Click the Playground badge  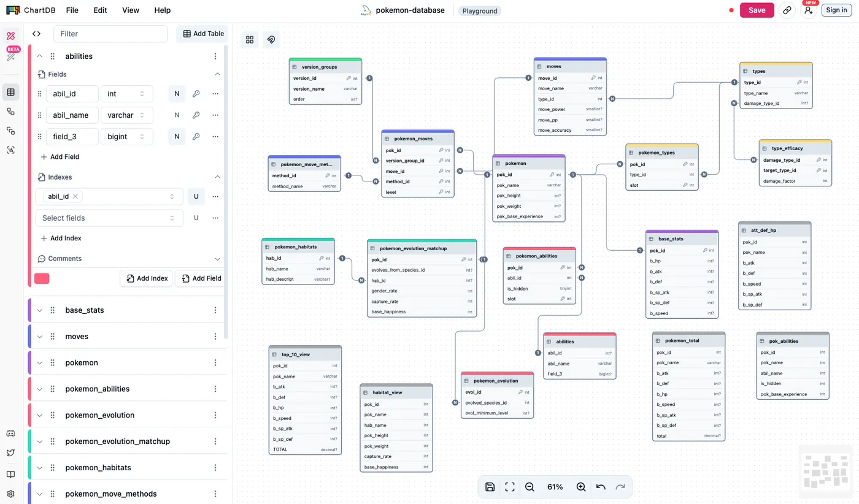coord(480,11)
